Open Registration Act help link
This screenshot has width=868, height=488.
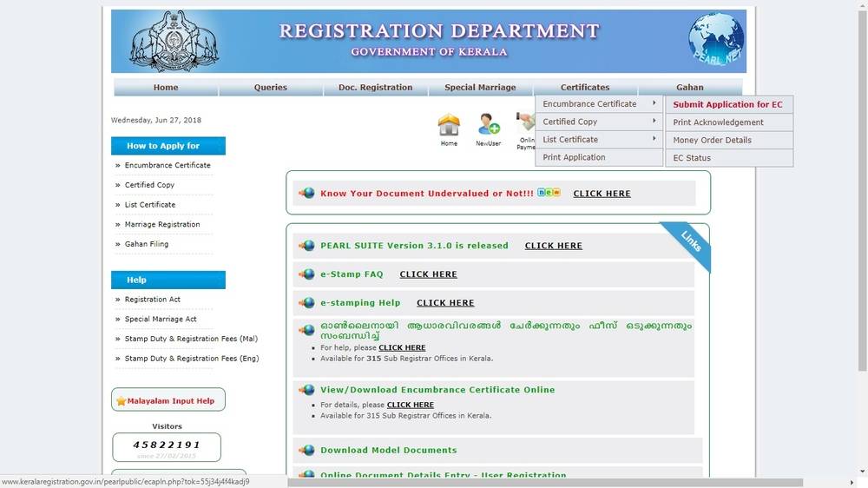point(152,299)
